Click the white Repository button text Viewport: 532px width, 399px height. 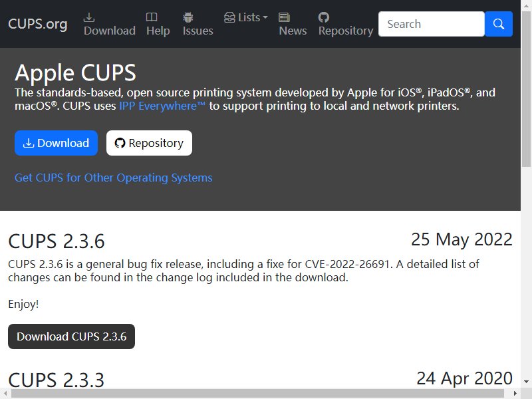(156, 143)
